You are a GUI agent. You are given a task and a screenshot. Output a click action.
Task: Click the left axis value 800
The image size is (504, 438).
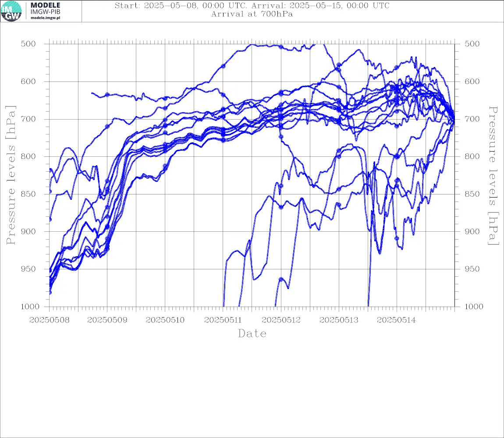tap(28, 156)
